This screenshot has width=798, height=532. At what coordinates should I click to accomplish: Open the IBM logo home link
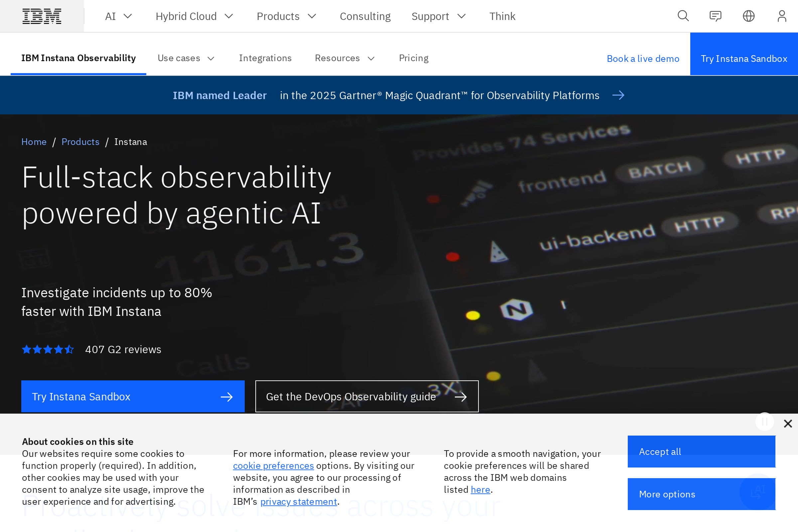click(x=42, y=16)
